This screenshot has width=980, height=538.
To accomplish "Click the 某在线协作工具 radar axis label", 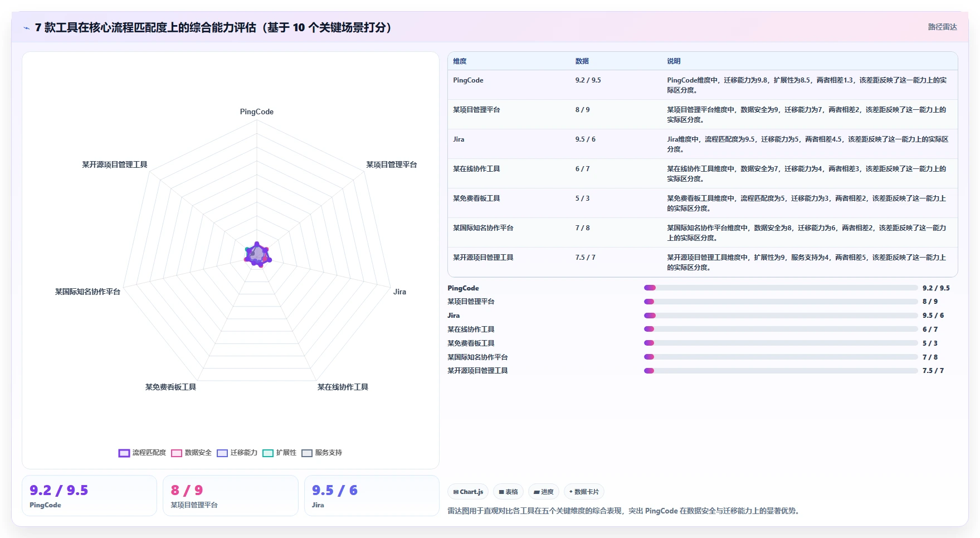I will (x=343, y=387).
